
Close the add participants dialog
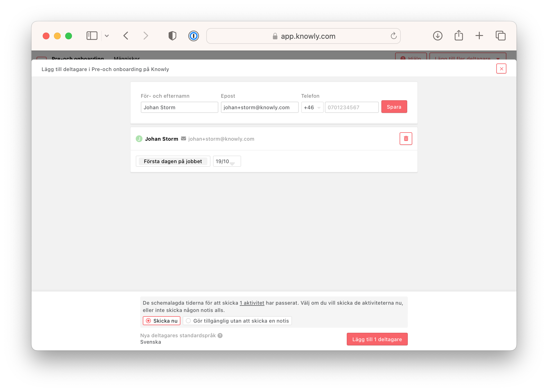coord(501,69)
